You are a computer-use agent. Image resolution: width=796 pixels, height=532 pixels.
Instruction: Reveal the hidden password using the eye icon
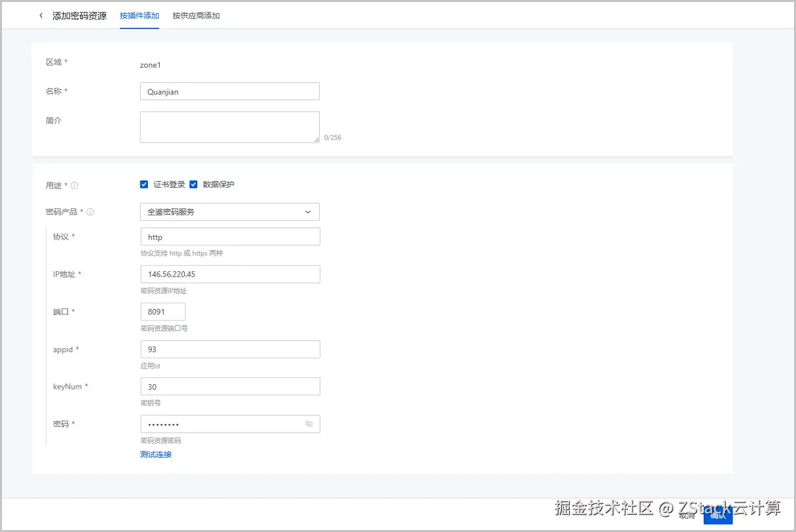[308, 424]
